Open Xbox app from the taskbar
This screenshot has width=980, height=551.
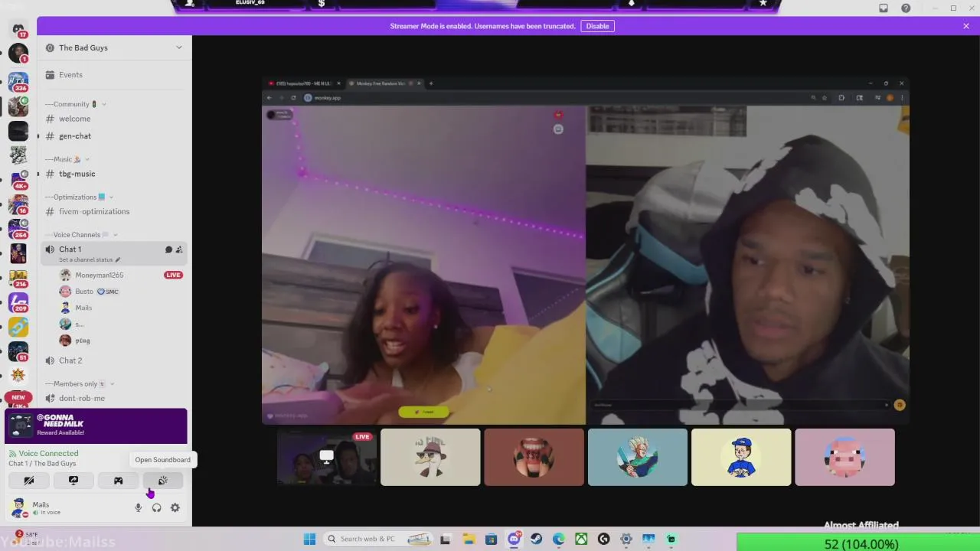(582, 539)
